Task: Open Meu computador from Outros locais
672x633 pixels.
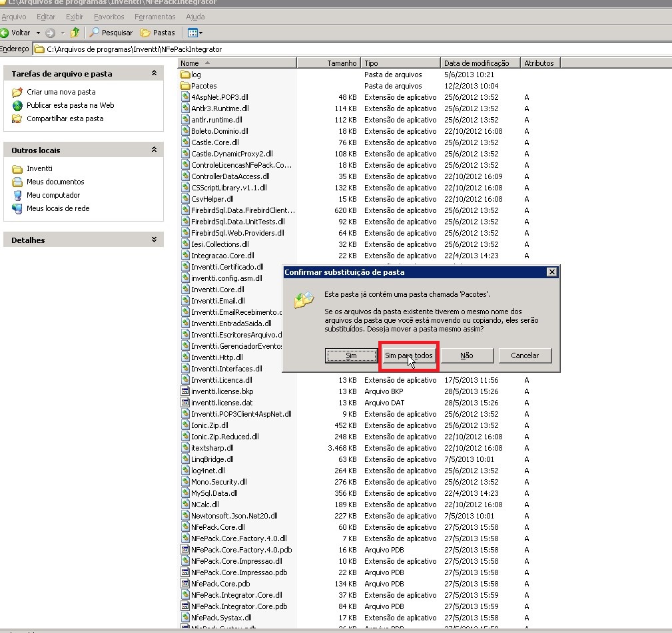Action: click(53, 195)
